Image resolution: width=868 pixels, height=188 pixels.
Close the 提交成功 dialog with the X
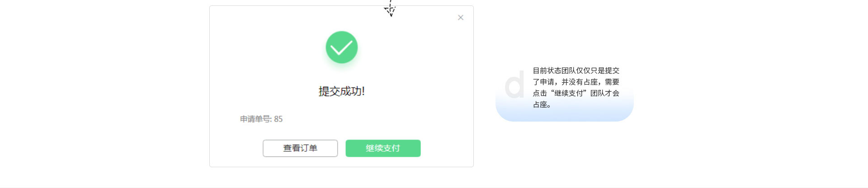point(460,18)
